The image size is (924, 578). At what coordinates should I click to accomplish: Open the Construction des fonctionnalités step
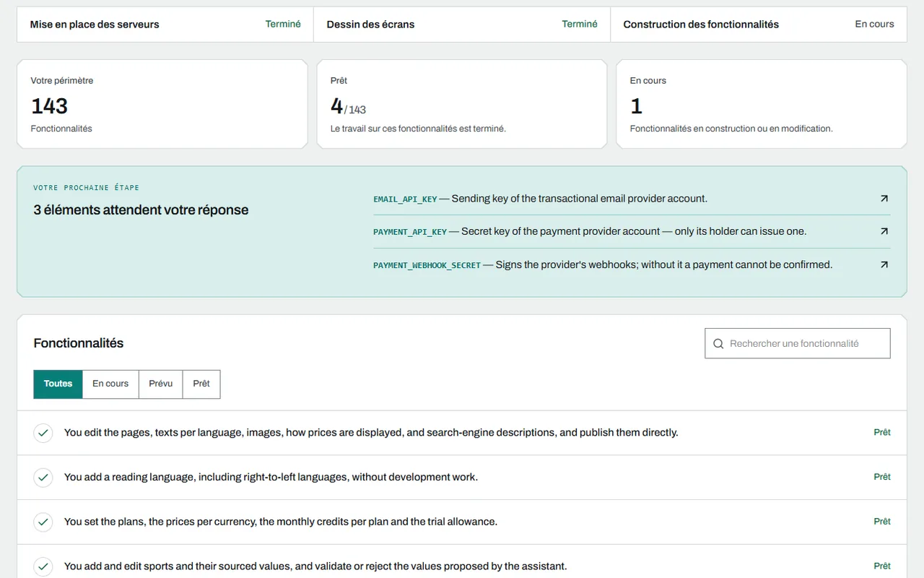(x=759, y=25)
